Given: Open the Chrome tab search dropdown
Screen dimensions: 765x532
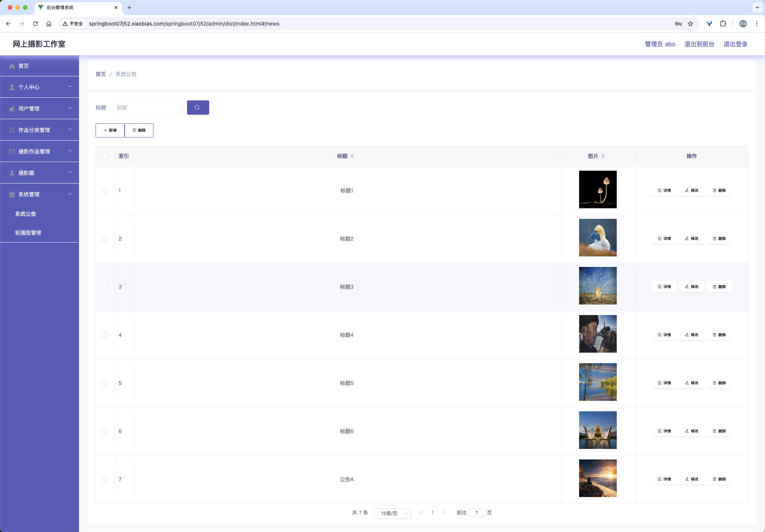Looking at the screenshot, I should click(x=757, y=8).
